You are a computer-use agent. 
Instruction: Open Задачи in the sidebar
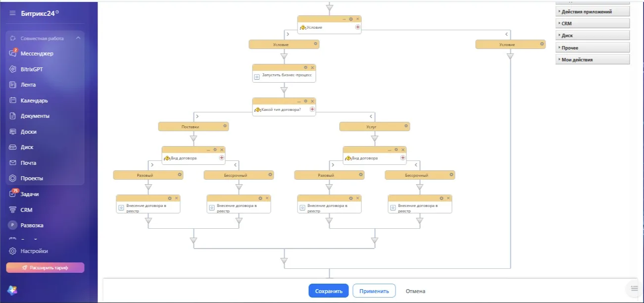(x=30, y=194)
